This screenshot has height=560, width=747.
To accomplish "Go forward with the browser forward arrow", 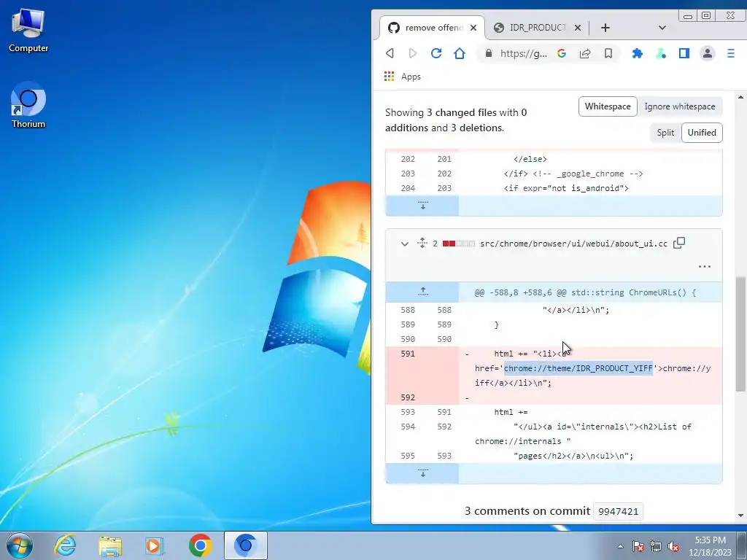I will point(413,53).
